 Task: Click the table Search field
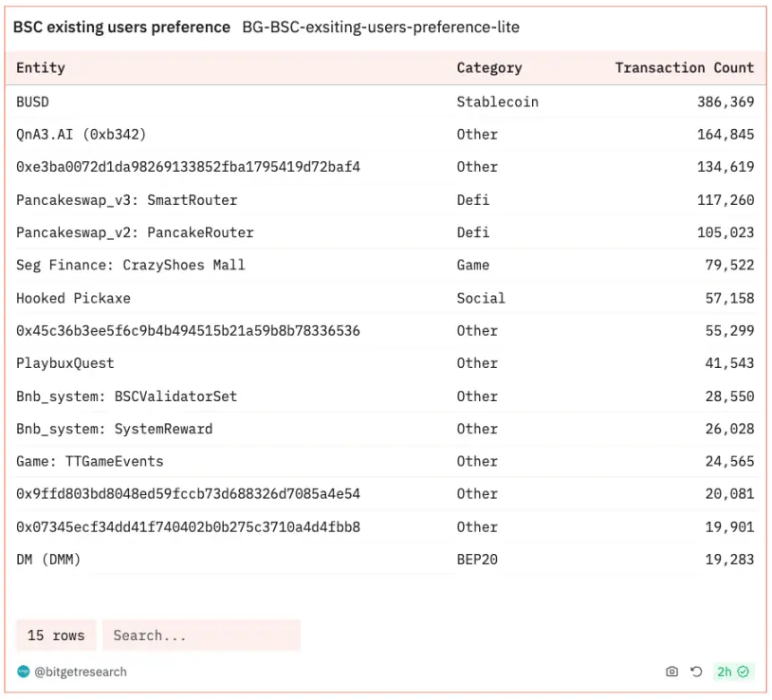201,636
